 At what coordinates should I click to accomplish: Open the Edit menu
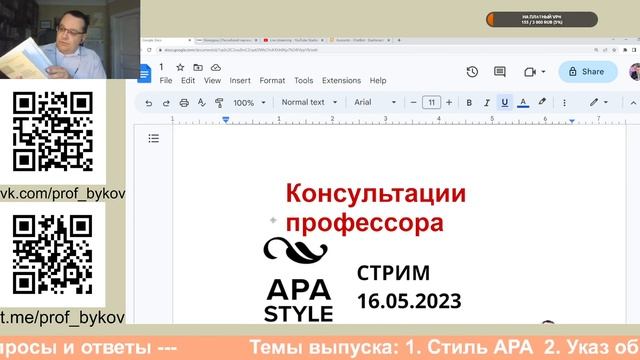[x=188, y=80]
